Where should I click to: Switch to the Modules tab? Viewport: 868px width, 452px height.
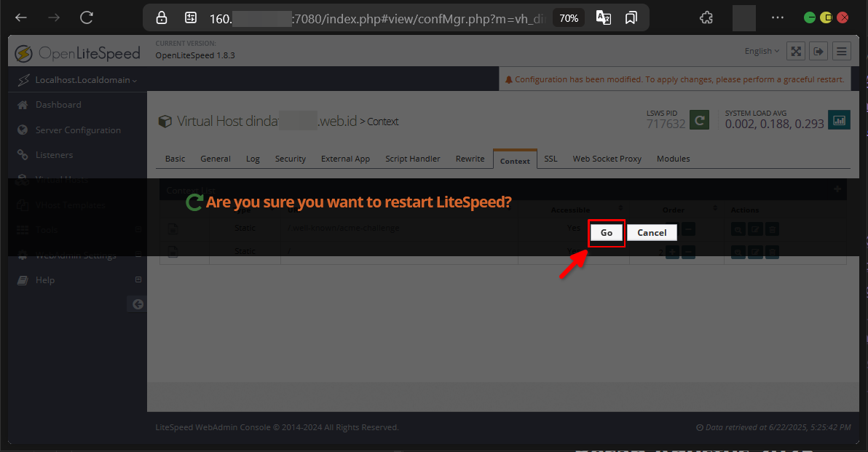click(673, 159)
